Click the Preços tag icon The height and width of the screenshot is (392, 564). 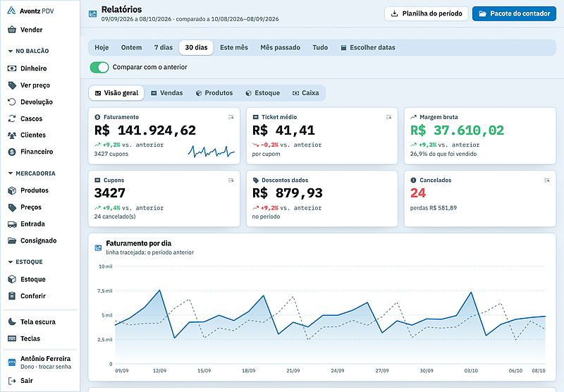coord(12,207)
